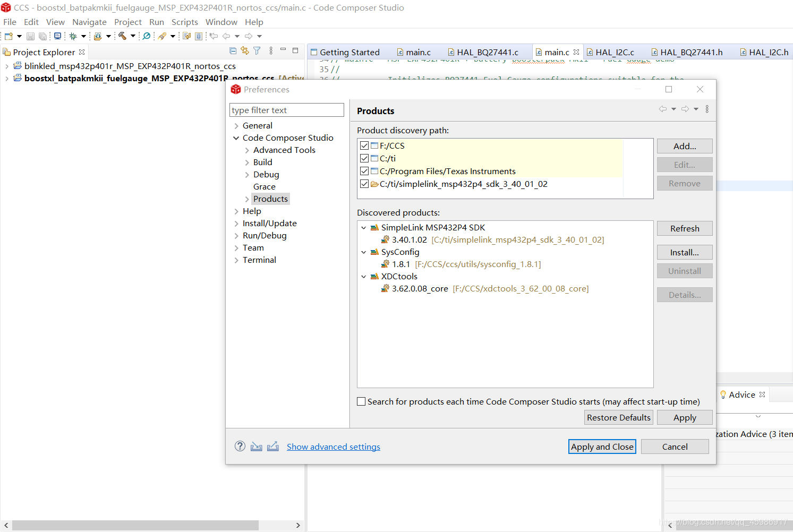Uncheck C:/Program Files/Texas Instruments path
Viewport: 793px width, 532px height.
(x=364, y=171)
